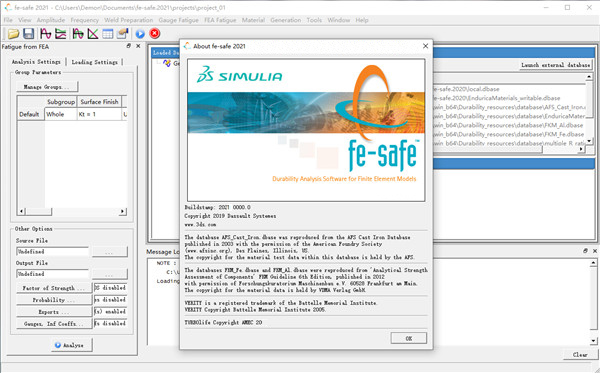Viewport: 600px width, 373px height.
Task: Click the group table left scroll arrow
Action: (x=22, y=211)
